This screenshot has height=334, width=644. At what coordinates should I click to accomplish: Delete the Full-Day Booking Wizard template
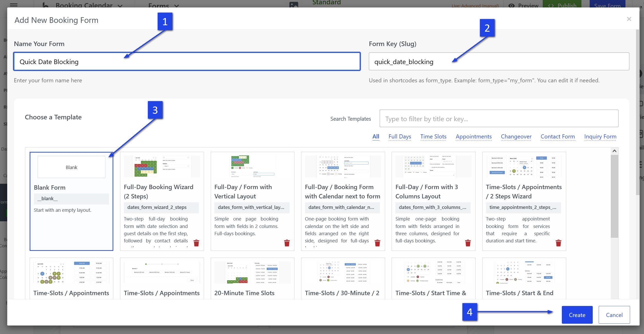point(196,243)
